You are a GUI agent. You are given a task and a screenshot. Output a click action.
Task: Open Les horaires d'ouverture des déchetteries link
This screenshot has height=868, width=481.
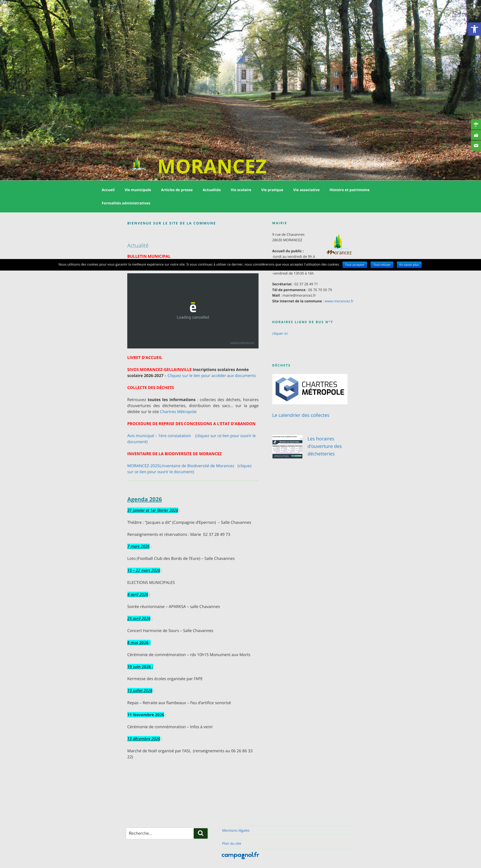pyautogui.click(x=325, y=446)
